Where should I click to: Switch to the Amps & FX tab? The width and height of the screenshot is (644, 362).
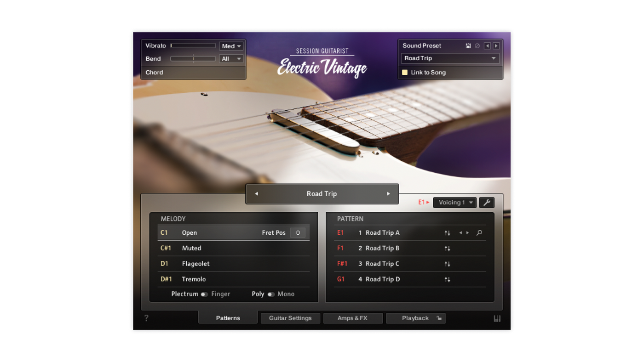coord(353,318)
